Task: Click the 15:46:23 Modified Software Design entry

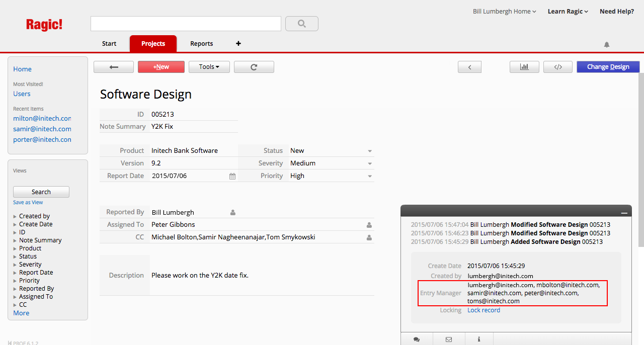Action: [x=511, y=233]
